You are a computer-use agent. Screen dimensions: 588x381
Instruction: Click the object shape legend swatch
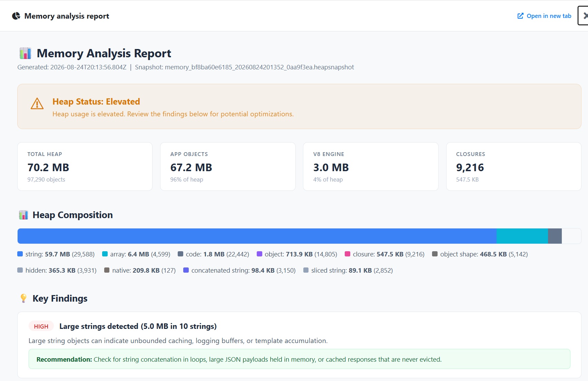(435, 254)
